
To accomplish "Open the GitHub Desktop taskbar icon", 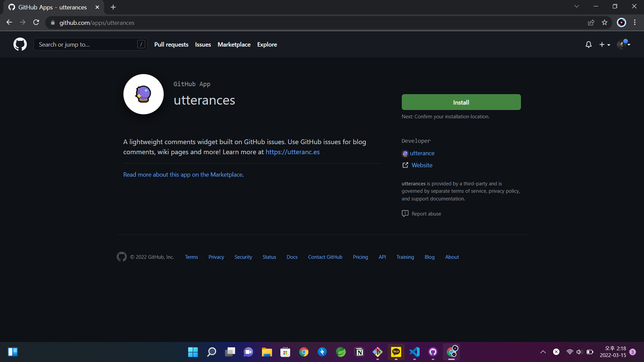I will pyautogui.click(x=433, y=352).
